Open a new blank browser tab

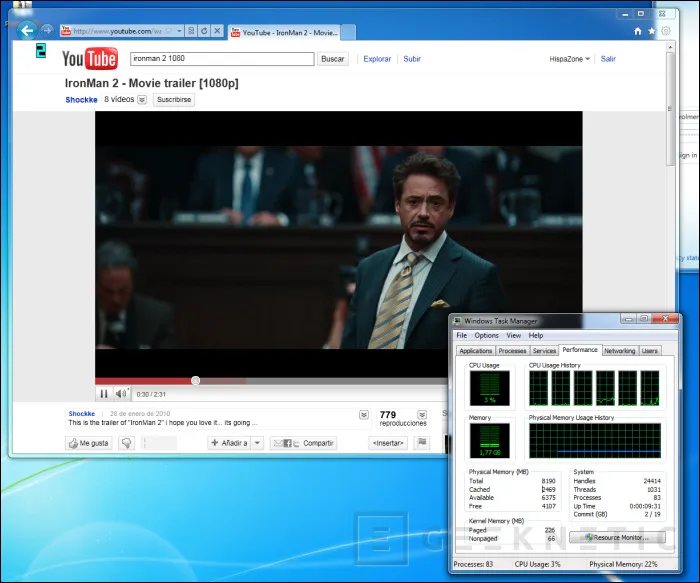[x=349, y=32]
